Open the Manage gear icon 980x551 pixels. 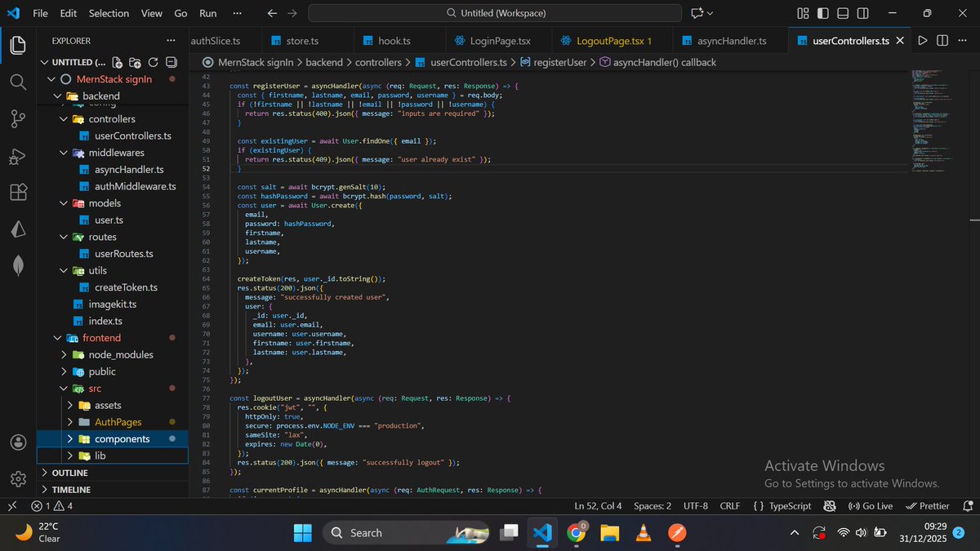pos(18,479)
